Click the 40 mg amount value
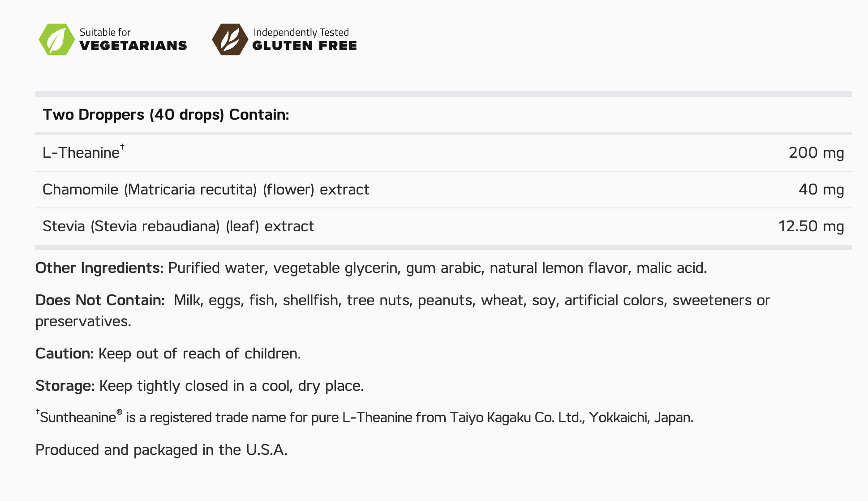This screenshot has height=501, width=868. click(821, 190)
